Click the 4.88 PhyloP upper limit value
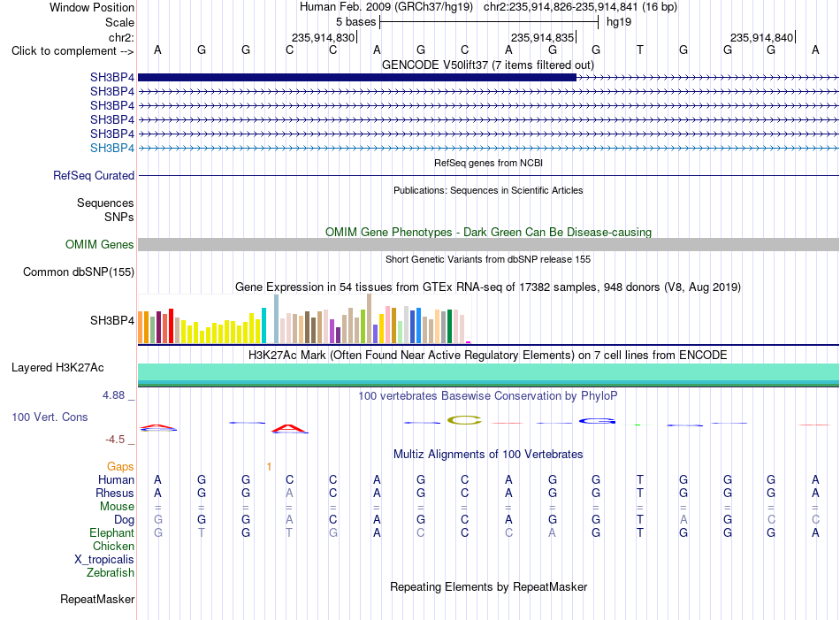Screen dimensions: 840x620 tap(113, 395)
